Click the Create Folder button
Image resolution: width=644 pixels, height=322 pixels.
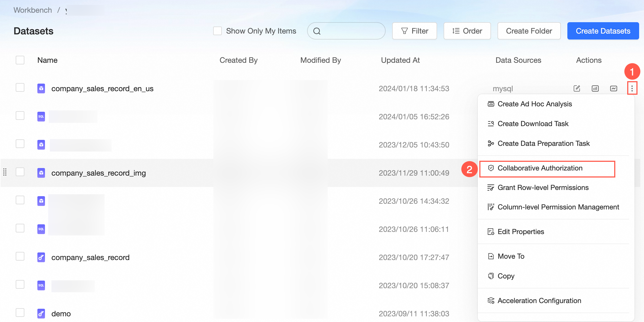coord(529,31)
